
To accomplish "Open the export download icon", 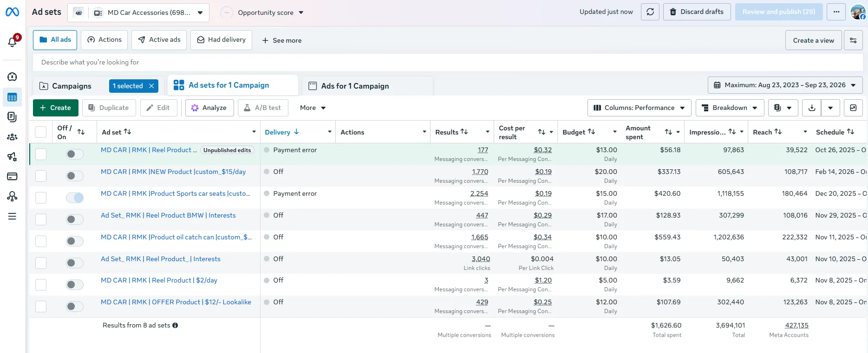I will [812, 108].
